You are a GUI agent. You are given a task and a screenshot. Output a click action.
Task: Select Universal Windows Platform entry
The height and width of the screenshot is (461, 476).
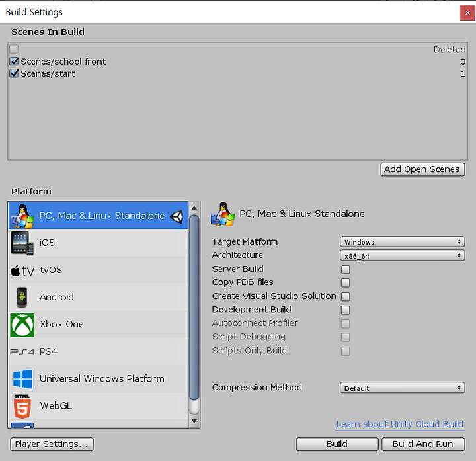(99, 379)
